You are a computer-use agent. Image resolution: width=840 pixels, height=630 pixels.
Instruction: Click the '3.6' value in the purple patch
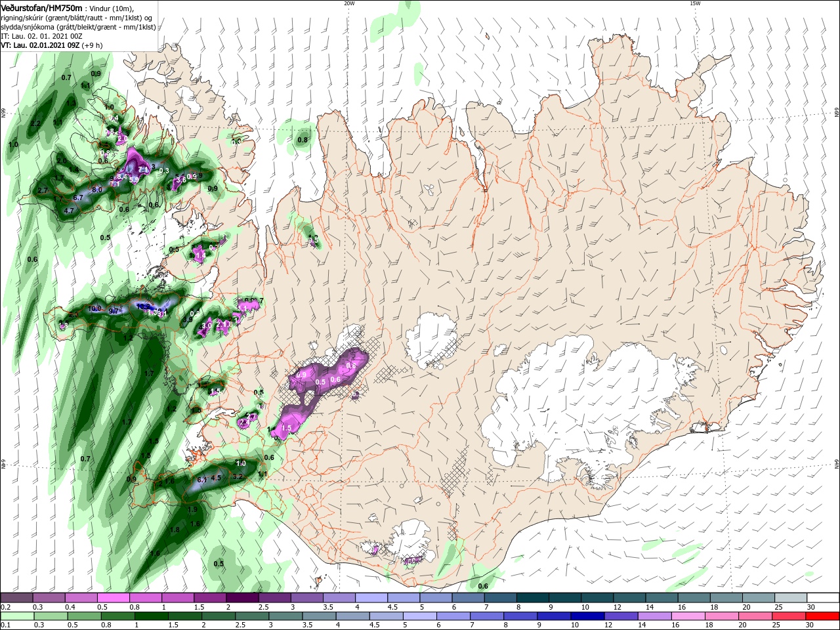[182, 178]
